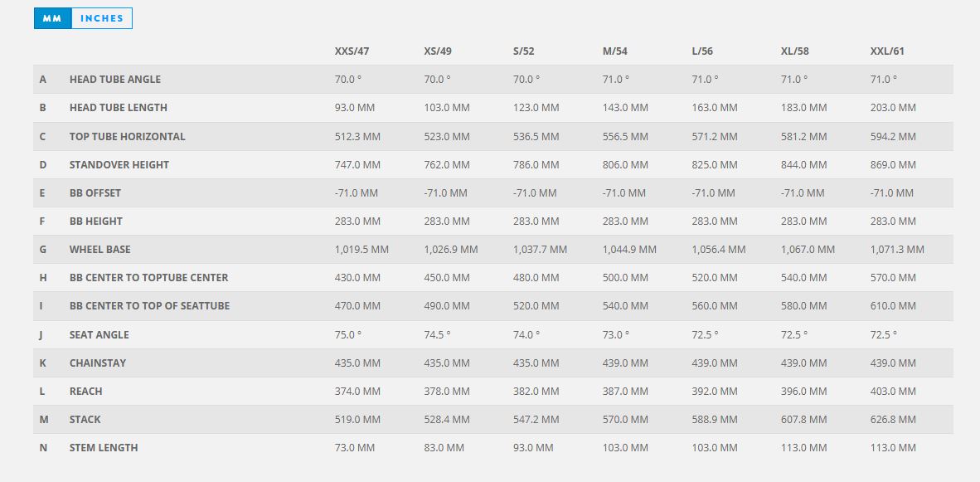Viewport: 980px width, 482px height.
Task: Click the STACK row label
Action: [85, 420]
